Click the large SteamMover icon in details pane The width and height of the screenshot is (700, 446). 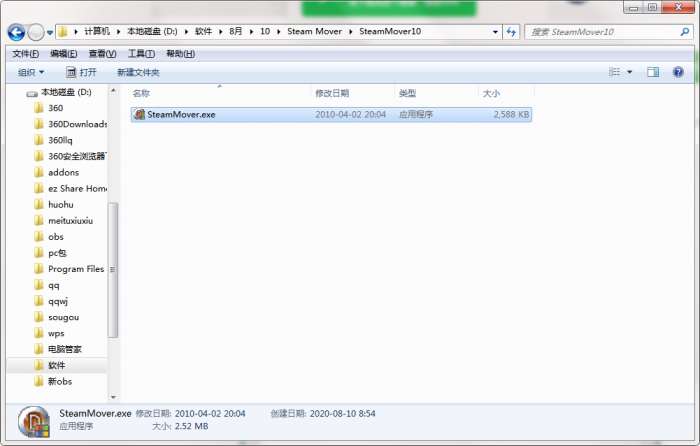(x=34, y=421)
